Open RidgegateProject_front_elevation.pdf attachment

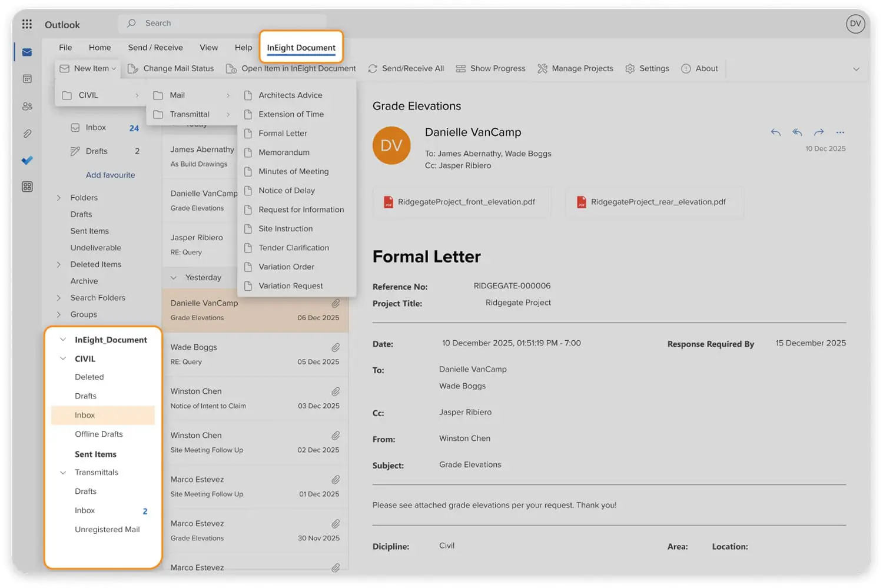click(462, 202)
